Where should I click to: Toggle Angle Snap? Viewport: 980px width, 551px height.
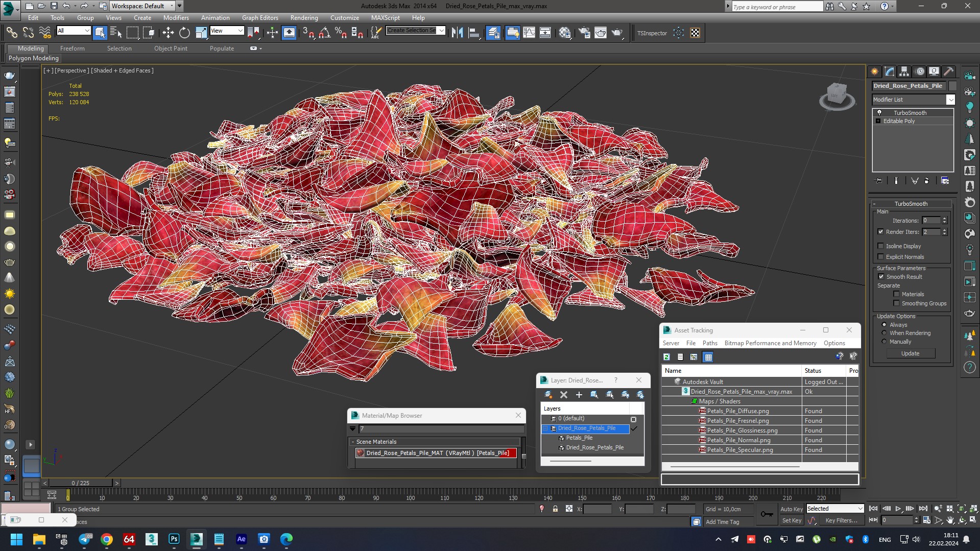pos(324,33)
